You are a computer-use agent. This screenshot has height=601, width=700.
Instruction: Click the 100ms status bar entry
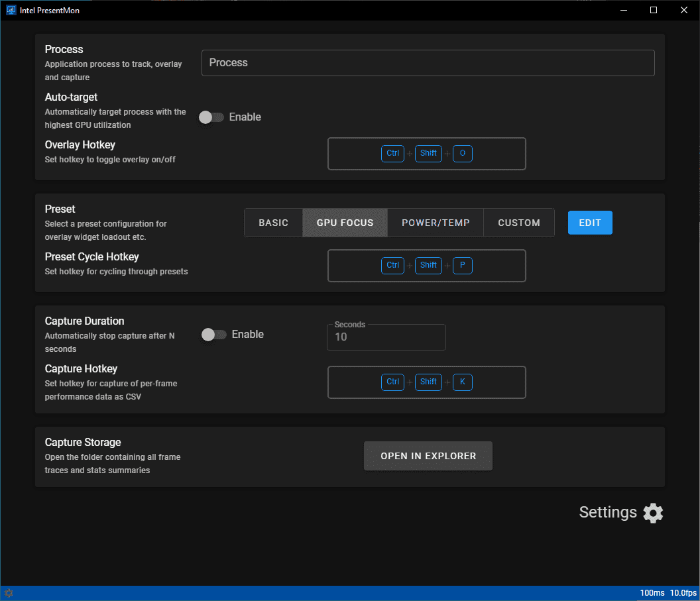tap(652, 593)
